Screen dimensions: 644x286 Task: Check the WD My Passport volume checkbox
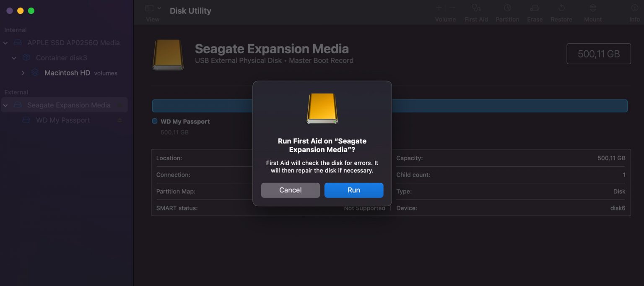pyautogui.click(x=154, y=121)
